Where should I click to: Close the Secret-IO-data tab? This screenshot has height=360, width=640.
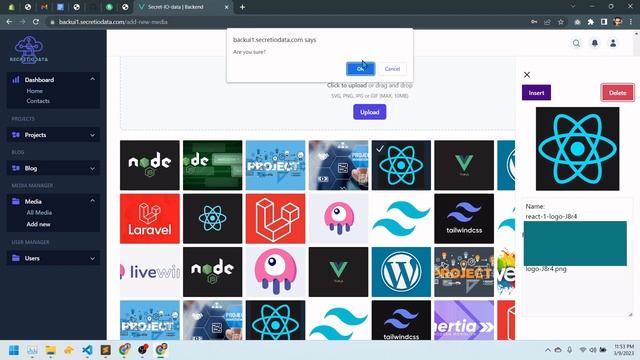click(227, 7)
